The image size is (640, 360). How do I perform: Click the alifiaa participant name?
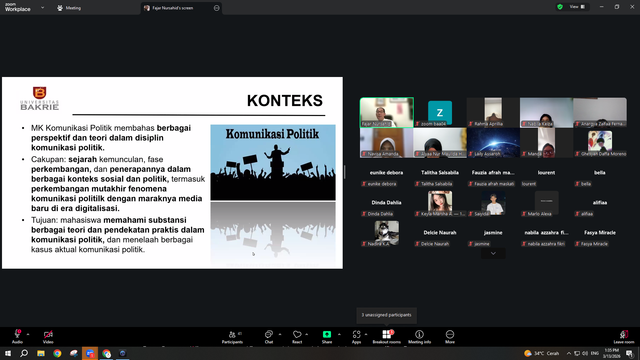click(x=600, y=202)
